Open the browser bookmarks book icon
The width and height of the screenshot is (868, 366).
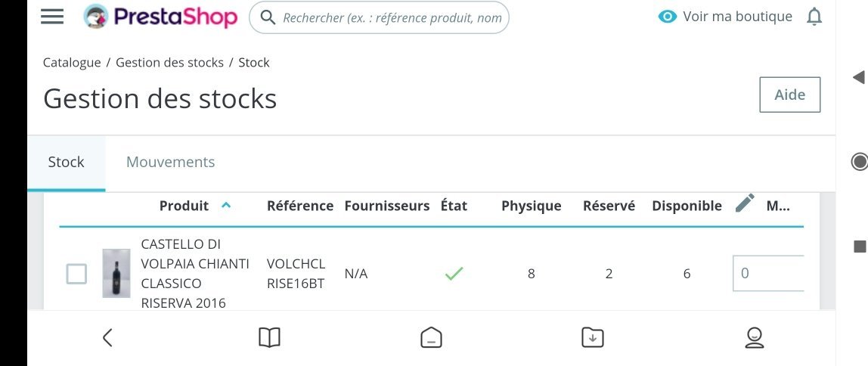[x=270, y=337]
